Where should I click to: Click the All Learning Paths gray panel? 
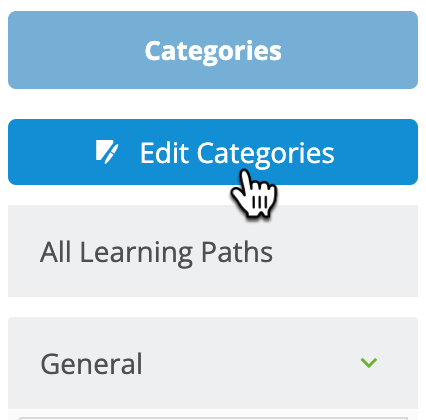[213, 251]
